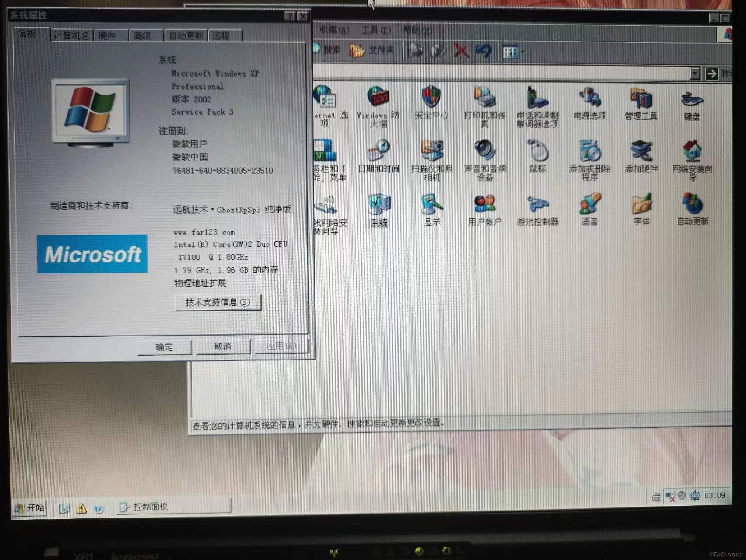Open 添加硬件 add hardware icon
Screen dimensions: 746x560
(641, 157)
